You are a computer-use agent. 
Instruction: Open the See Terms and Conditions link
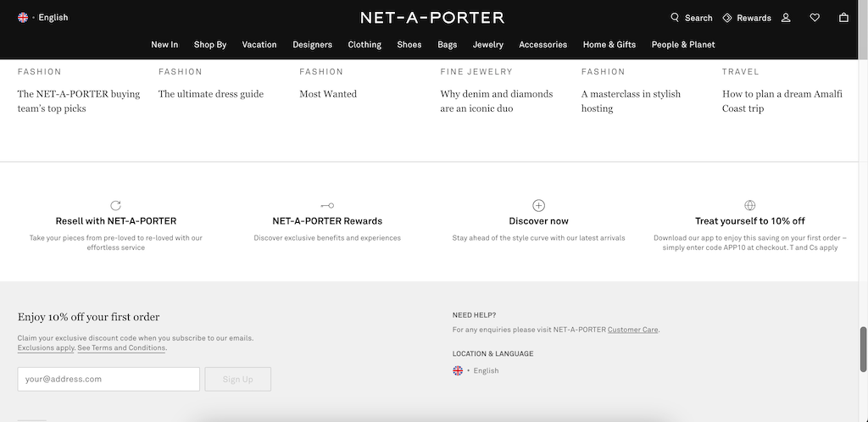click(x=121, y=348)
